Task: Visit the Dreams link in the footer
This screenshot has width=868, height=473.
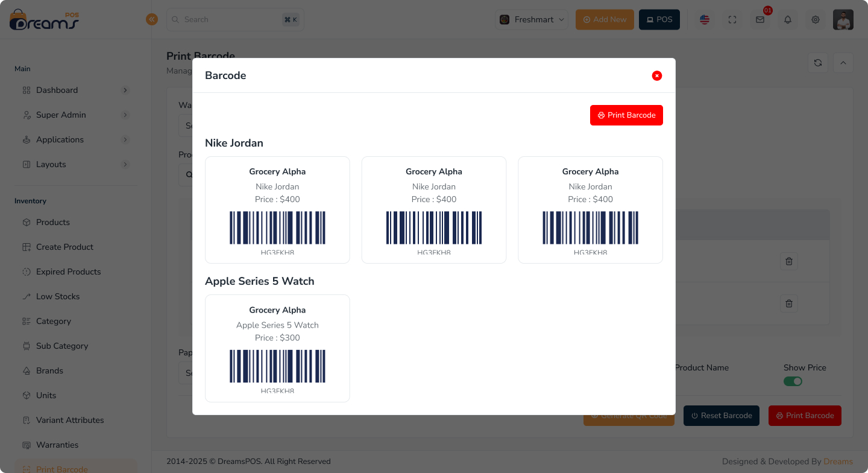Action: click(x=837, y=461)
